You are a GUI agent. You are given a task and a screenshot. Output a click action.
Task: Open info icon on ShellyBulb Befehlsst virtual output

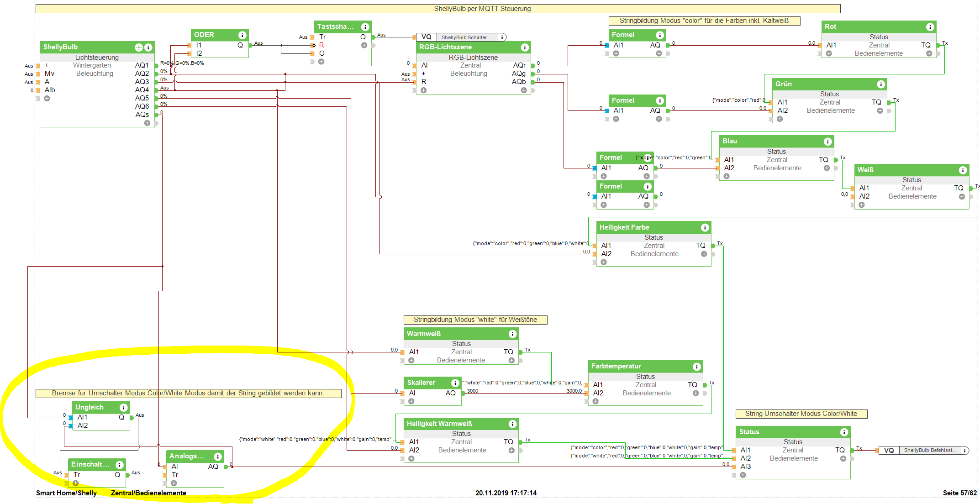pos(964,451)
